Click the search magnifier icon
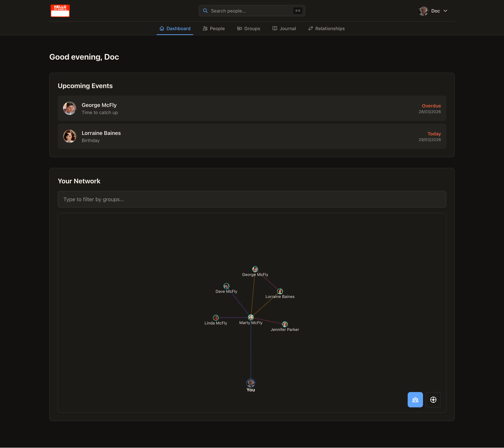Screen dimensions: 504x448 (205, 11)
